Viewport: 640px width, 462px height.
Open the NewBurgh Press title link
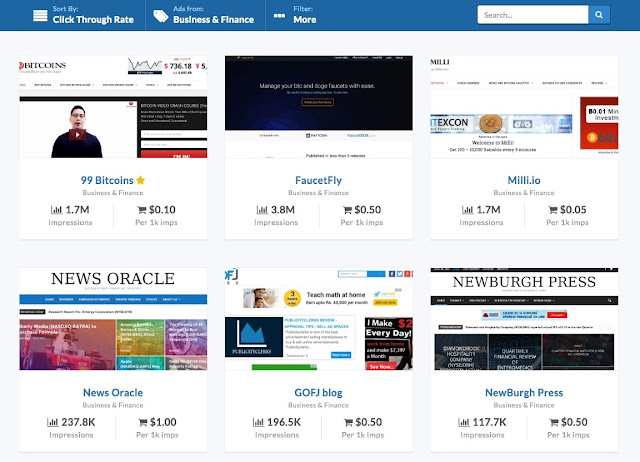524,393
